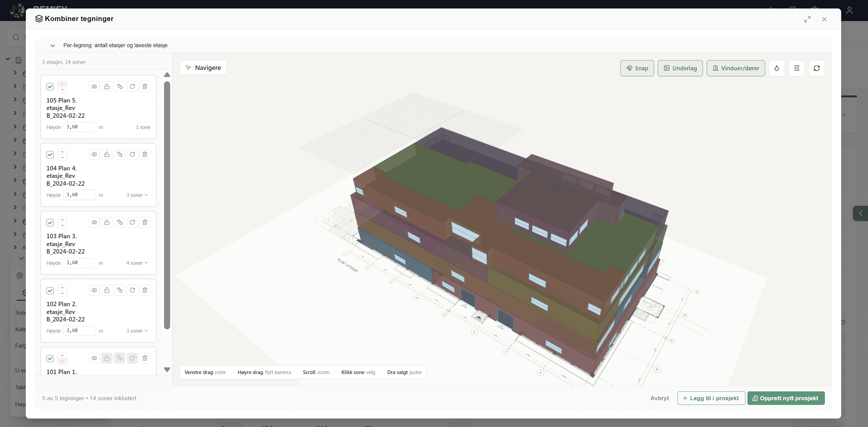Screen dimensions: 868x427
Task: Expand 4 soner dropdown for Plan 3
Action: (137, 263)
